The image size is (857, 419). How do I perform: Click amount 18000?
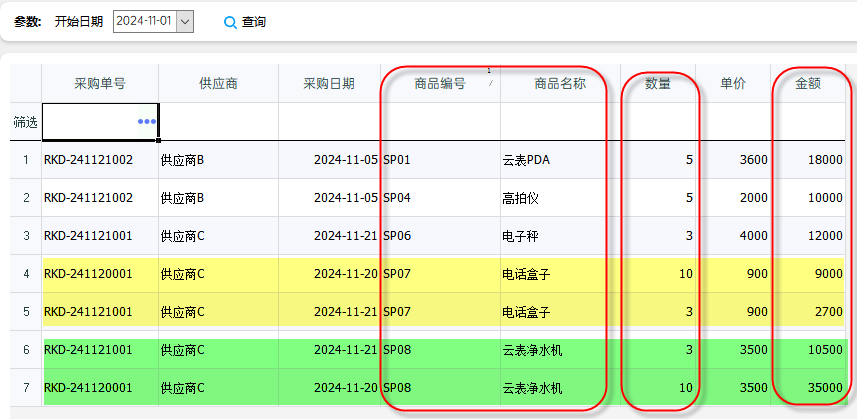[825, 160]
